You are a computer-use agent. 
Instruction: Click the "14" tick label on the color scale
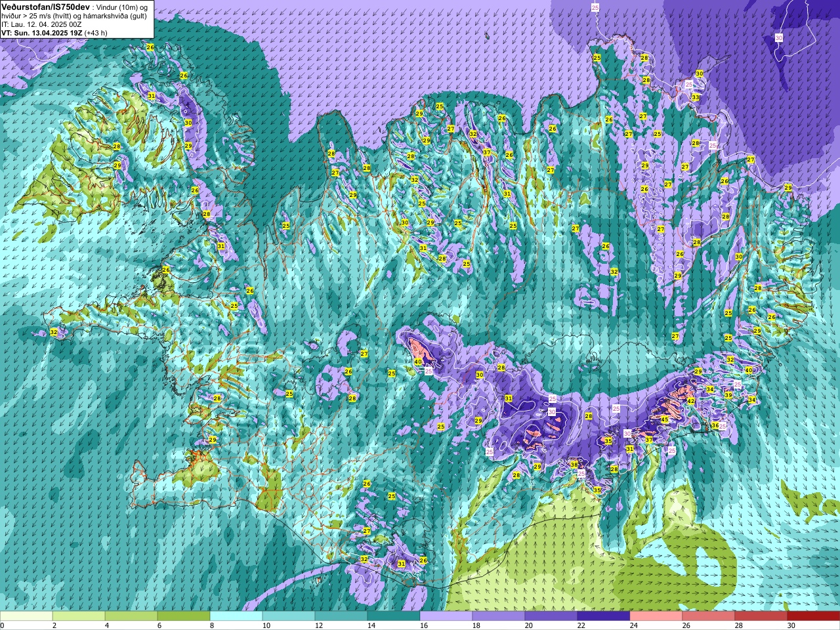[x=371, y=625]
